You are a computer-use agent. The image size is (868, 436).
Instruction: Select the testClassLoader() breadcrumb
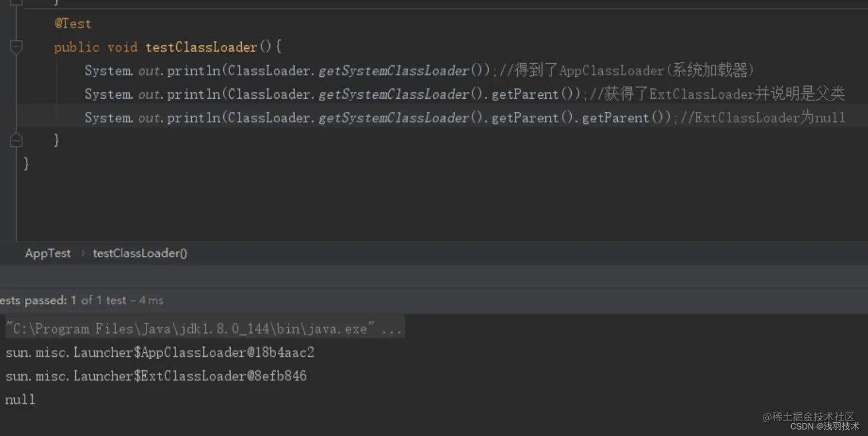click(140, 253)
